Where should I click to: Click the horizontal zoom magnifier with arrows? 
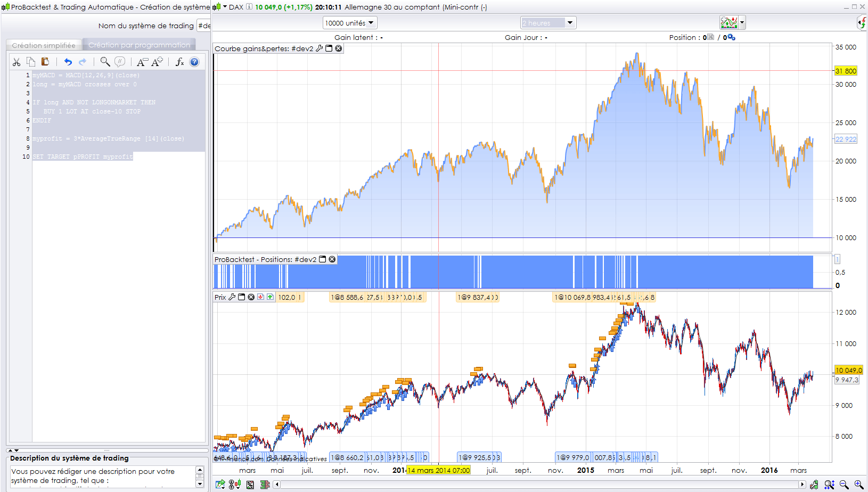(x=829, y=485)
